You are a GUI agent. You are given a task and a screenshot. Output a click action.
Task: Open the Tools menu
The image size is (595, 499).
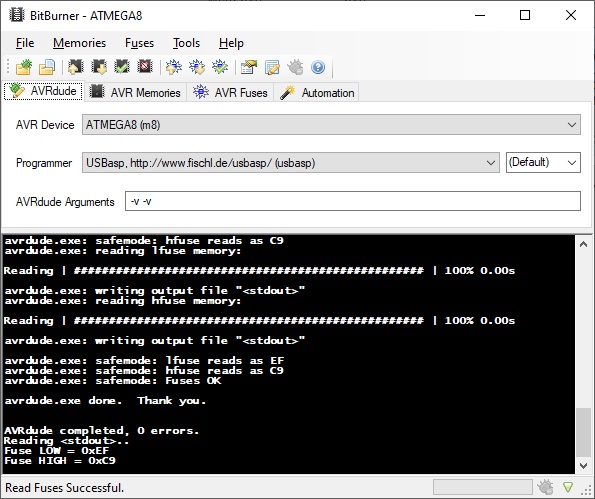186,43
